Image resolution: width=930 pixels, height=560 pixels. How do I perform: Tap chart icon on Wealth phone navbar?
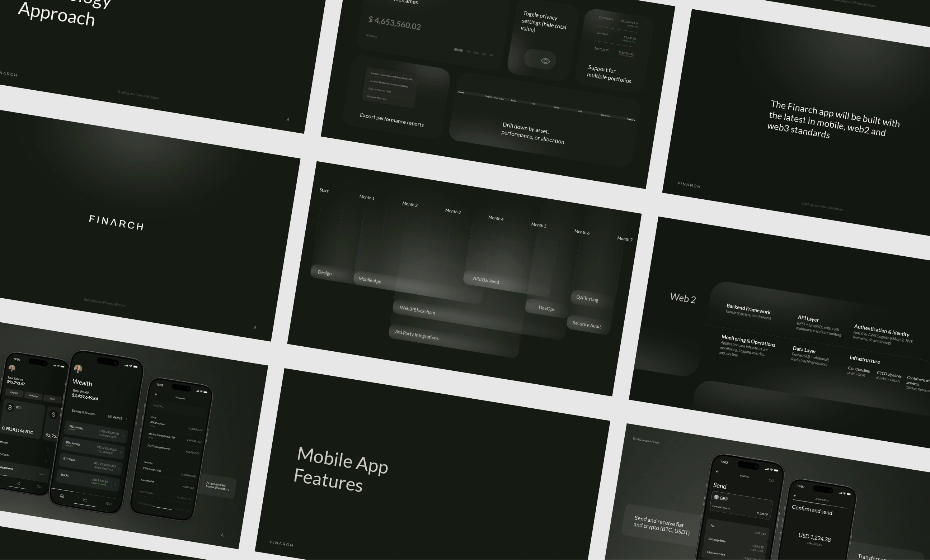85,500
